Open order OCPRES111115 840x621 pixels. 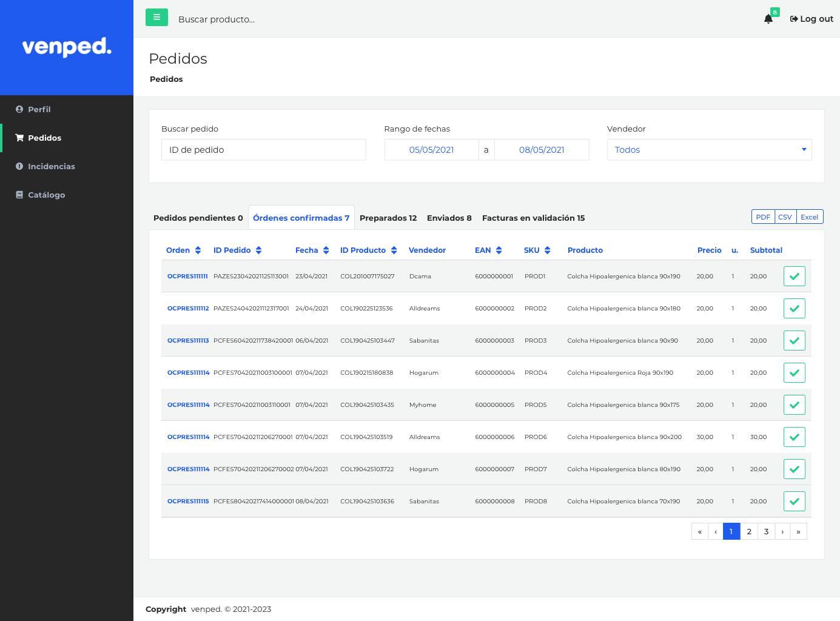[x=188, y=501]
